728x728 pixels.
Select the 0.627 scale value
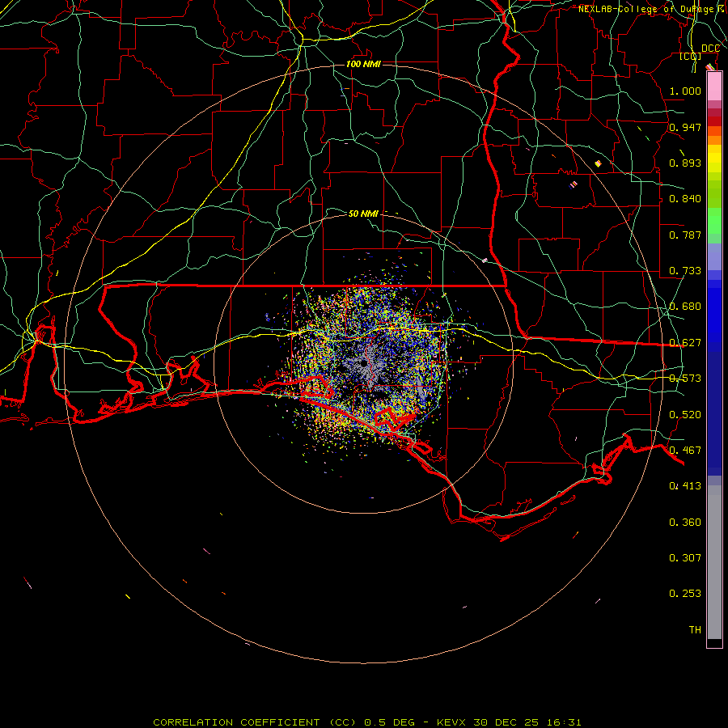click(x=685, y=343)
